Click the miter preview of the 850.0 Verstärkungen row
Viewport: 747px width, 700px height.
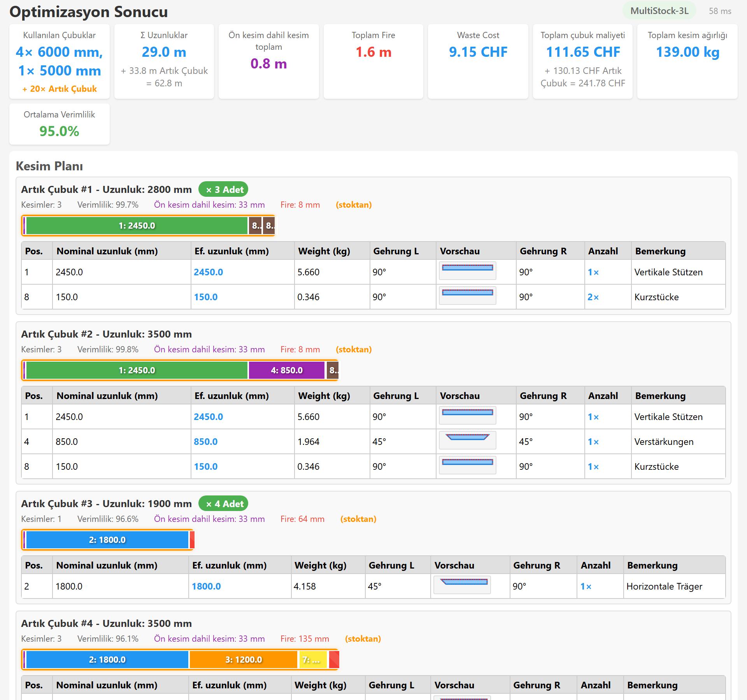click(x=467, y=440)
